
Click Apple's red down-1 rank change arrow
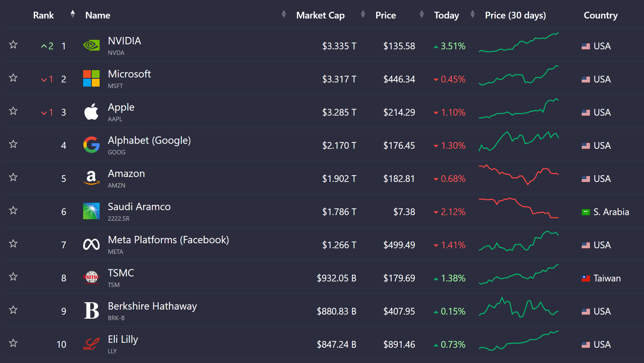click(x=47, y=112)
